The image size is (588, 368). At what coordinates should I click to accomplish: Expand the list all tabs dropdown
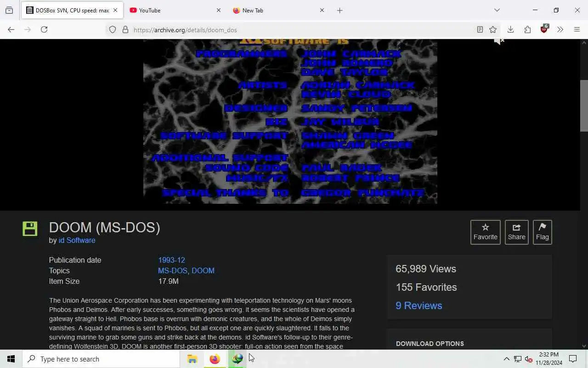click(x=497, y=10)
